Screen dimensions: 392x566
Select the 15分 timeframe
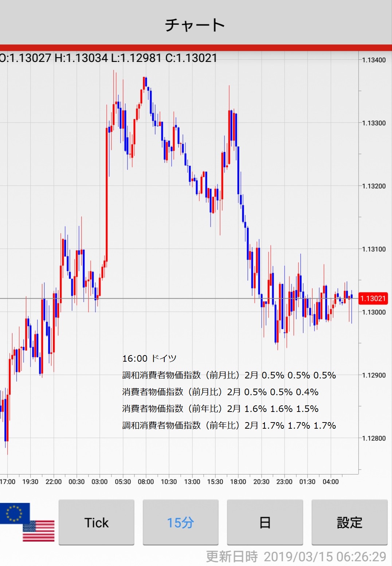[x=180, y=522]
